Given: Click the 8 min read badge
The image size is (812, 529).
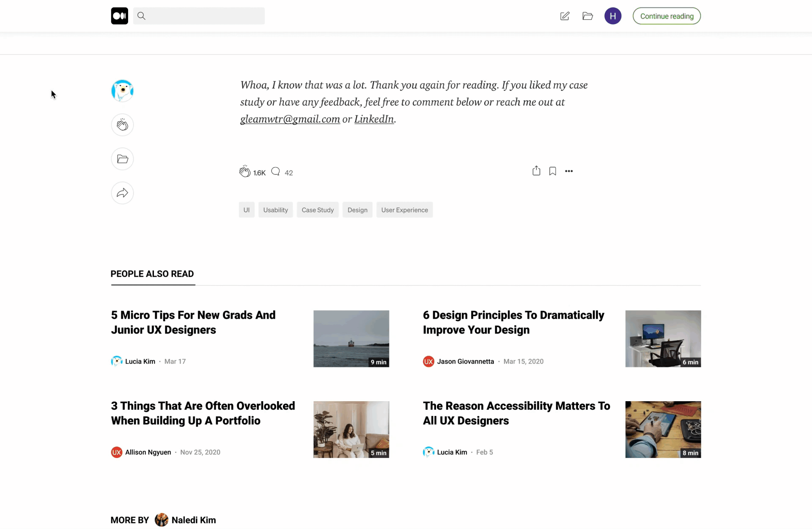Looking at the screenshot, I should tap(690, 453).
